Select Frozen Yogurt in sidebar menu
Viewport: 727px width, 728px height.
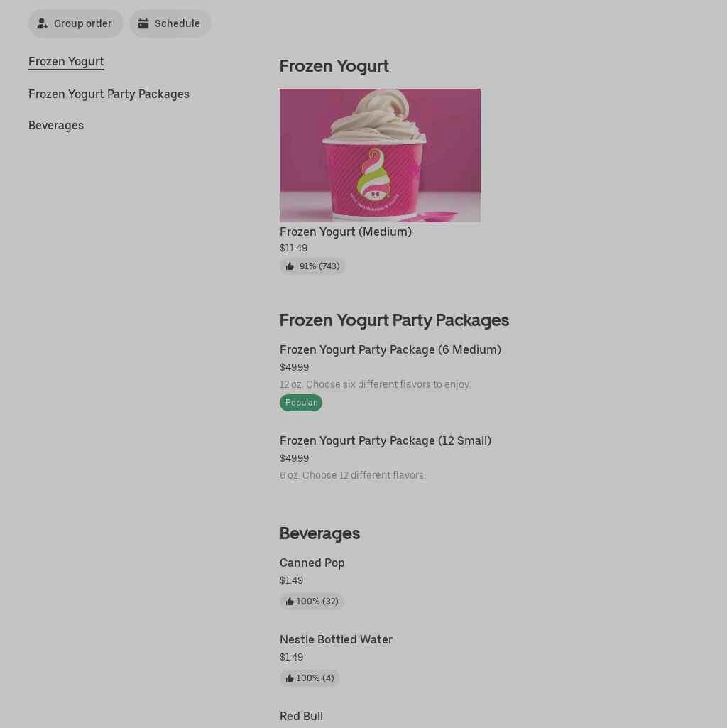tap(66, 61)
